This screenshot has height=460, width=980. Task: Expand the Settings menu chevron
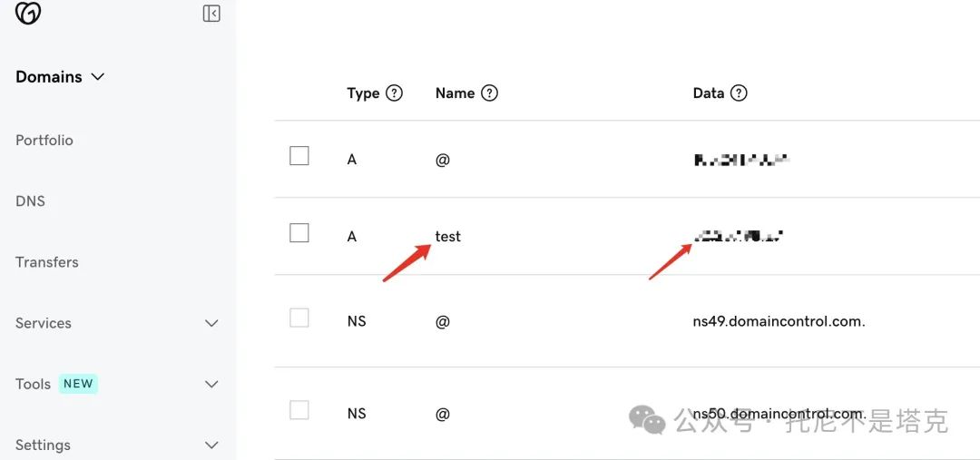[211, 445]
